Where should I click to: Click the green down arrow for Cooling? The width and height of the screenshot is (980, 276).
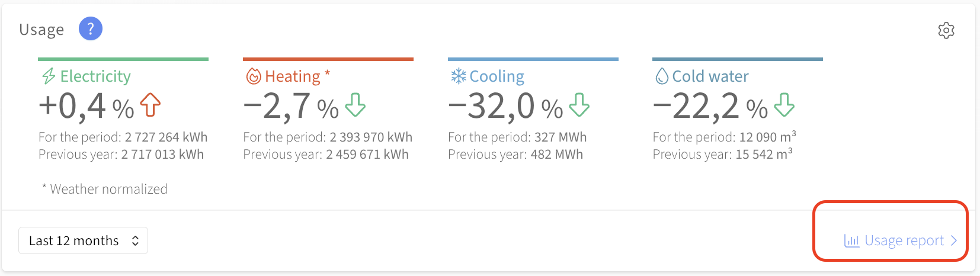(579, 105)
